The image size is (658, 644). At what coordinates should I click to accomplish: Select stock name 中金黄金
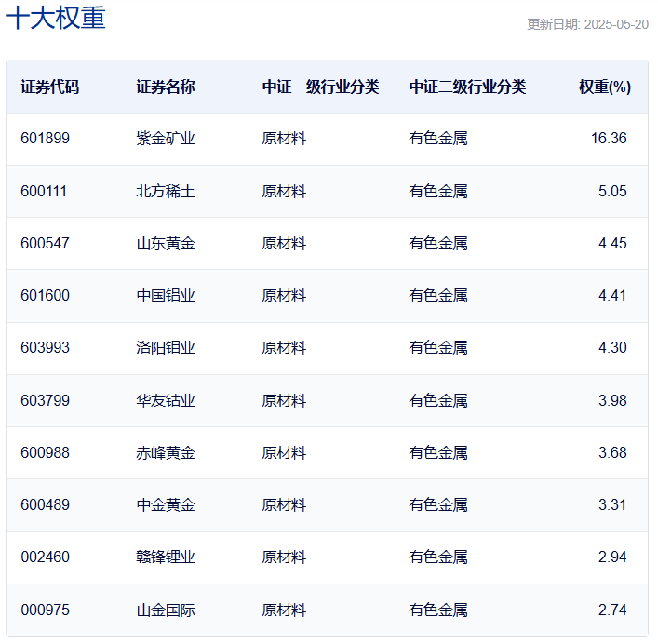(x=166, y=504)
